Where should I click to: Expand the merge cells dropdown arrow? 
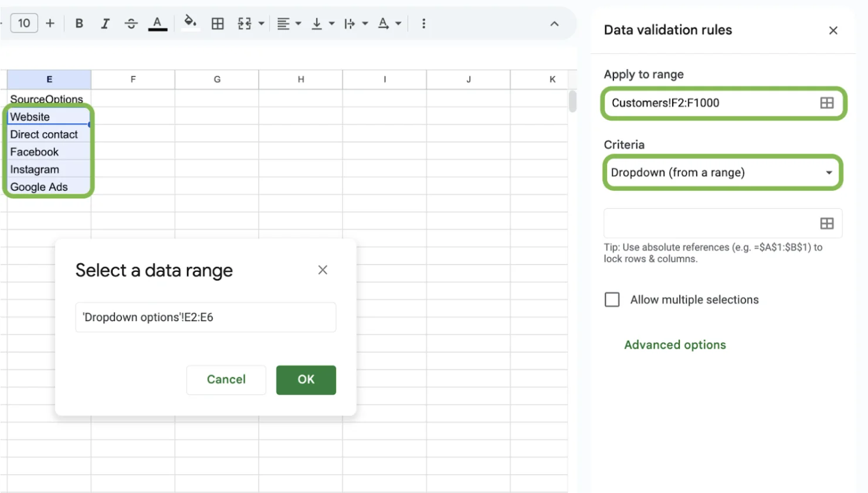point(262,23)
